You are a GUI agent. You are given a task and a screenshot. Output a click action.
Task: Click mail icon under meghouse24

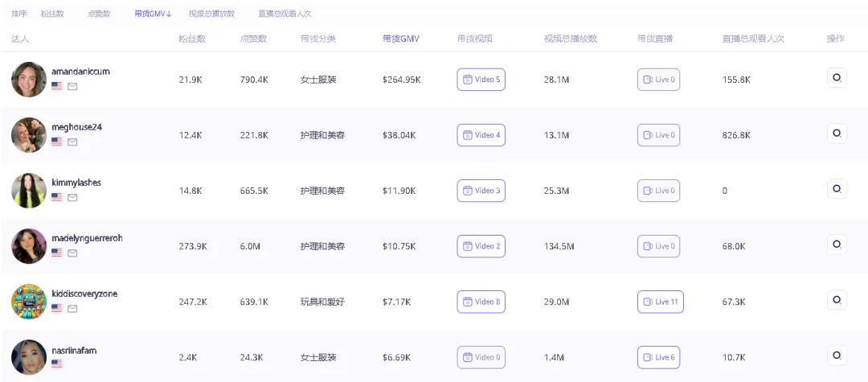tap(72, 142)
